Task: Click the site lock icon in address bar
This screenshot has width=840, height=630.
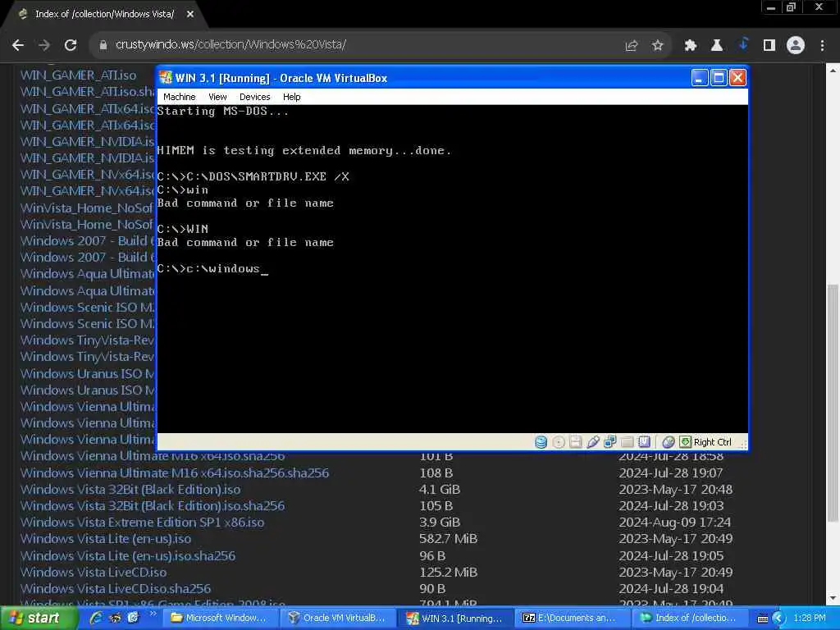Action: pyautogui.click(x=103, y=45)
